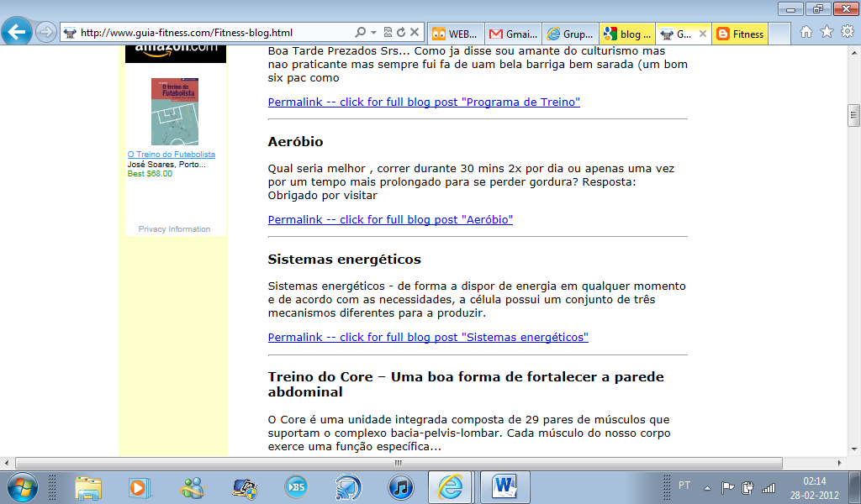Switch to the Fitness Blogger tab
The height and width of the screenshot is (504, 861).
(740, 34)
